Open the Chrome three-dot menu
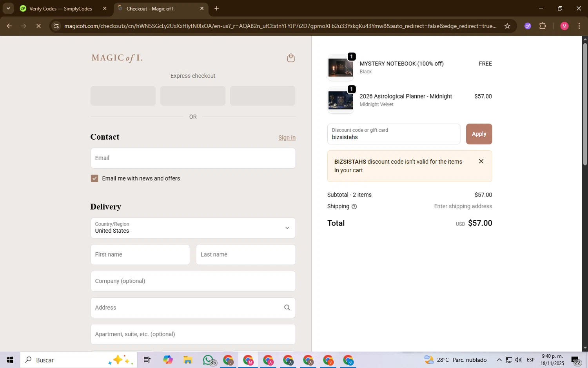 (x=579, y=26)
